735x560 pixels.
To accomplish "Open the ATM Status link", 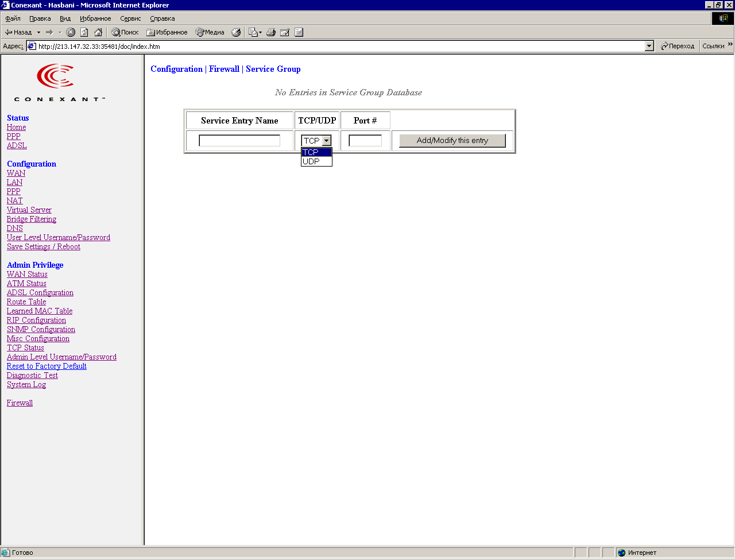I will pyautogui.click(x=26, y=283).
